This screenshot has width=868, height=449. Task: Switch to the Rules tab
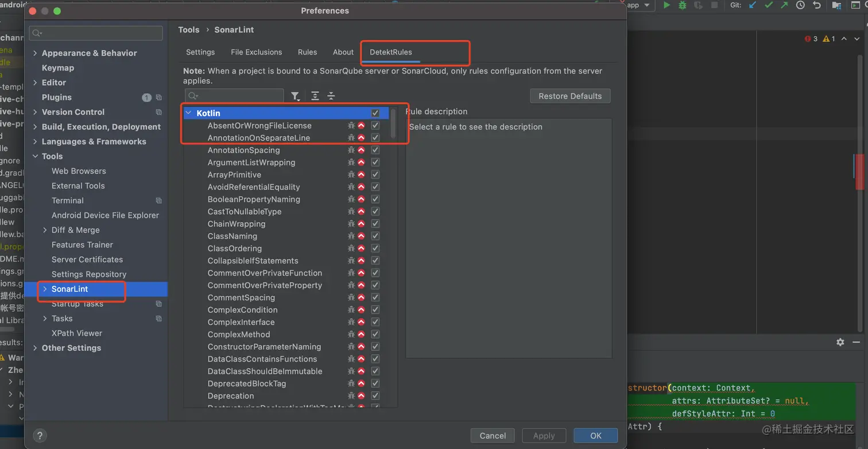click(x=307, y=52)
